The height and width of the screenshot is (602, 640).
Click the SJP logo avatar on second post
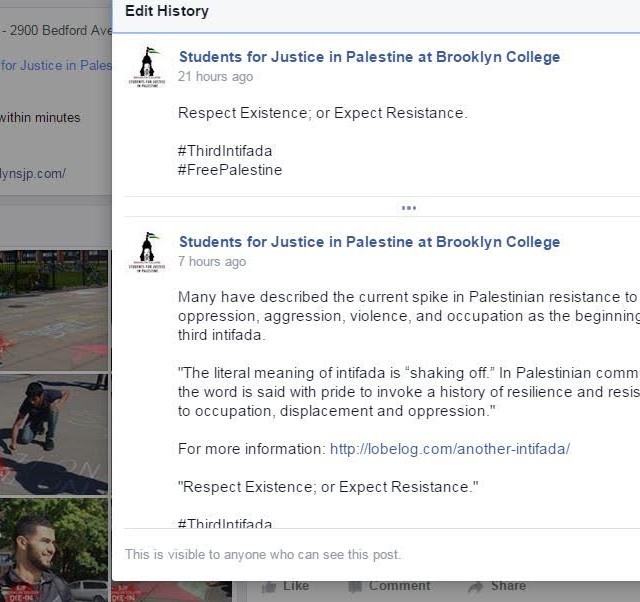[147, 252]
